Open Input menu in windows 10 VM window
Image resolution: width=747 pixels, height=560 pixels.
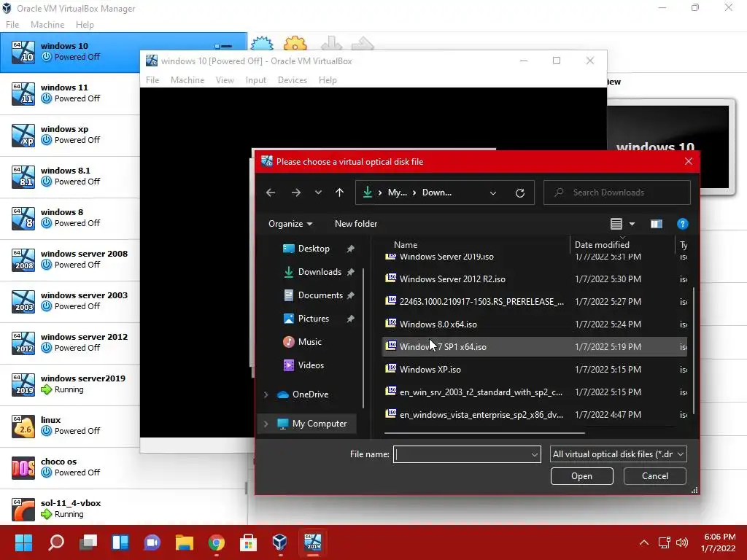(x=256, y=80)
